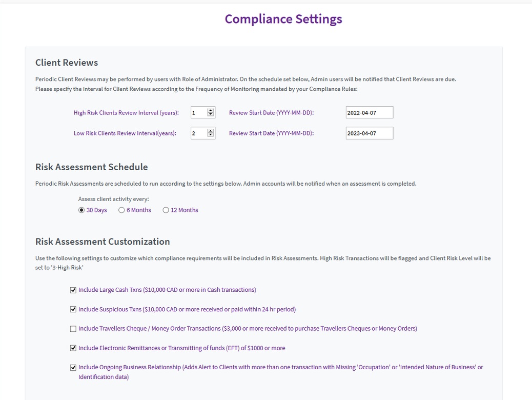Decrease Low Risk Clients Review Interval stepper
The image size is (532, 400).
pyautogui.click(x=211, y=135)
